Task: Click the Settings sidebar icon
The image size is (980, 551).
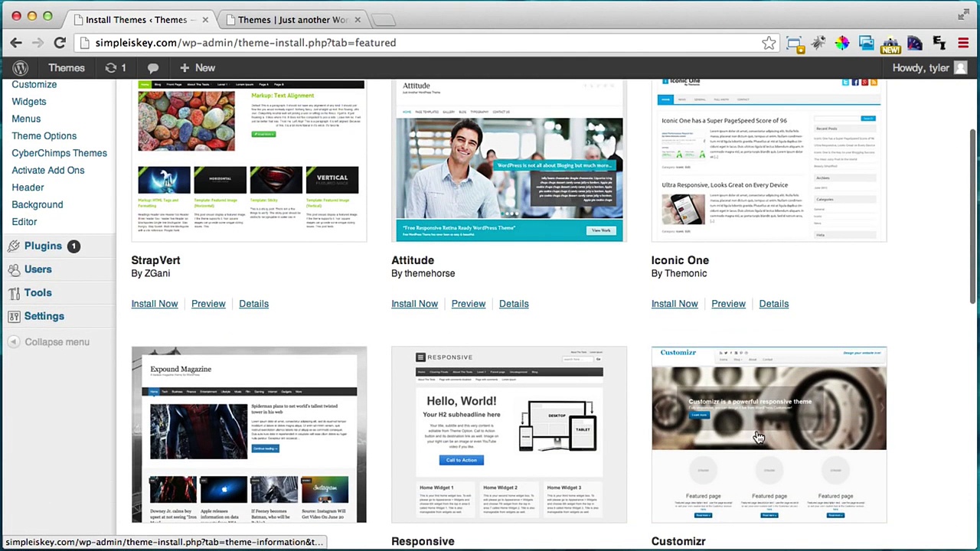Action: (14, 316)
